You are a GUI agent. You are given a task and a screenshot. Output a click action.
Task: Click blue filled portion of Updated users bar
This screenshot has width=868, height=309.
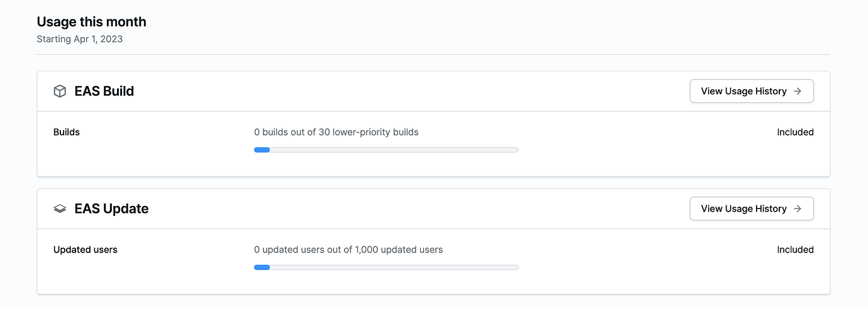[x=262, y=268]
